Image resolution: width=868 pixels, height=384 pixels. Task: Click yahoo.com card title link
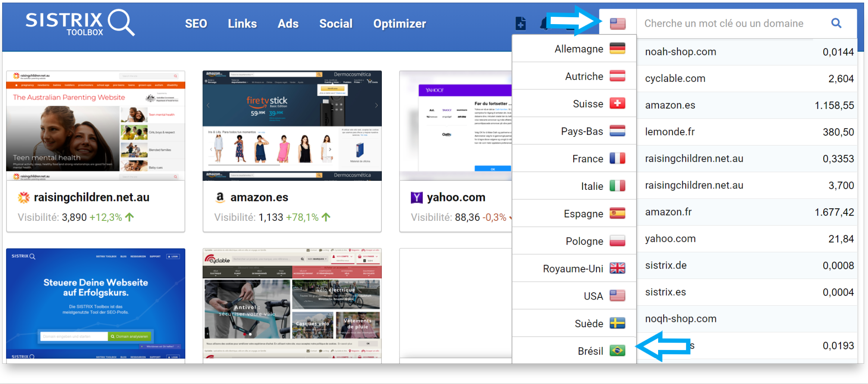coord(456,197)
